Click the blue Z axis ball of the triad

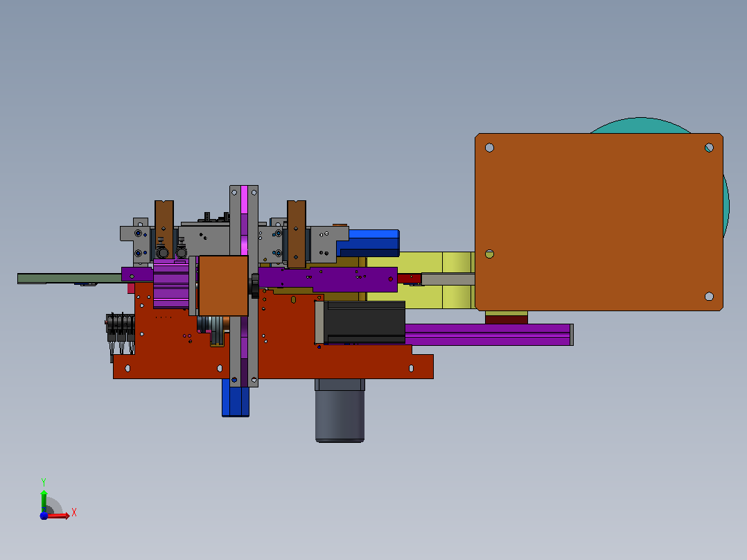(44, 516)
